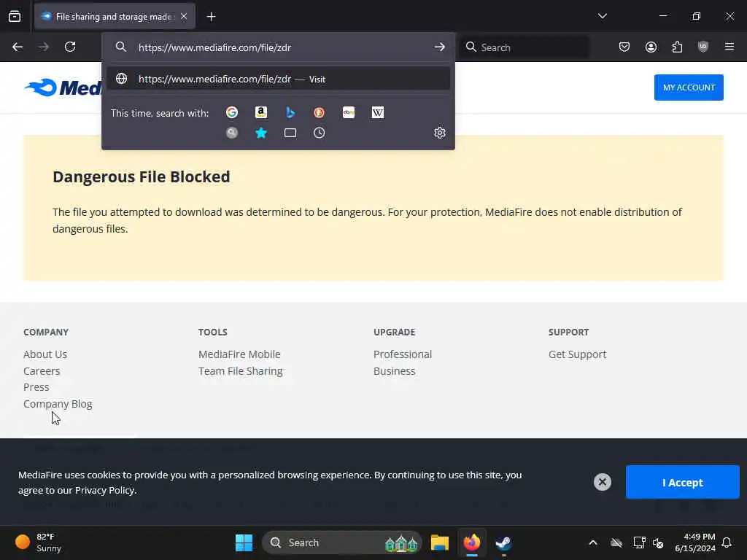Open the weather widget 82°F Sunny
Screen dimensions: 747x560
(39, 542)
